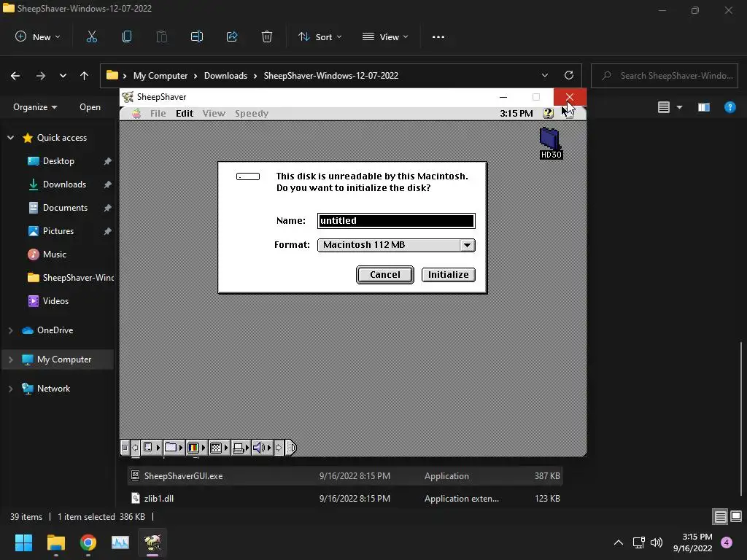Open the Windows Start menu

coord(23,542)
